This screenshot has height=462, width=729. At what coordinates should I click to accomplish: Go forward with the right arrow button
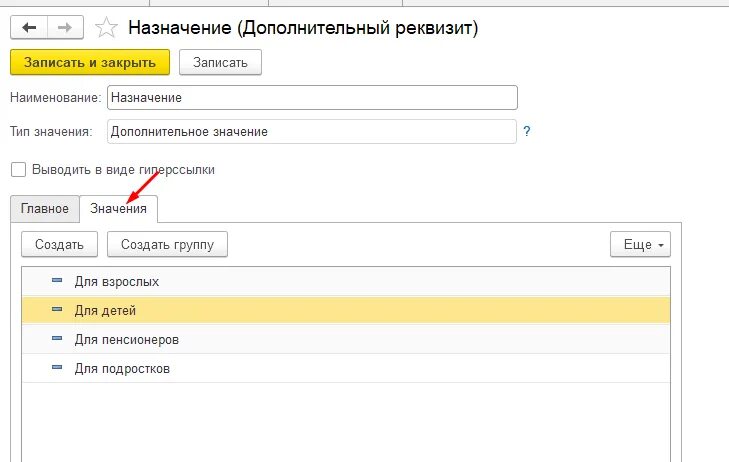tap(65, 27)
